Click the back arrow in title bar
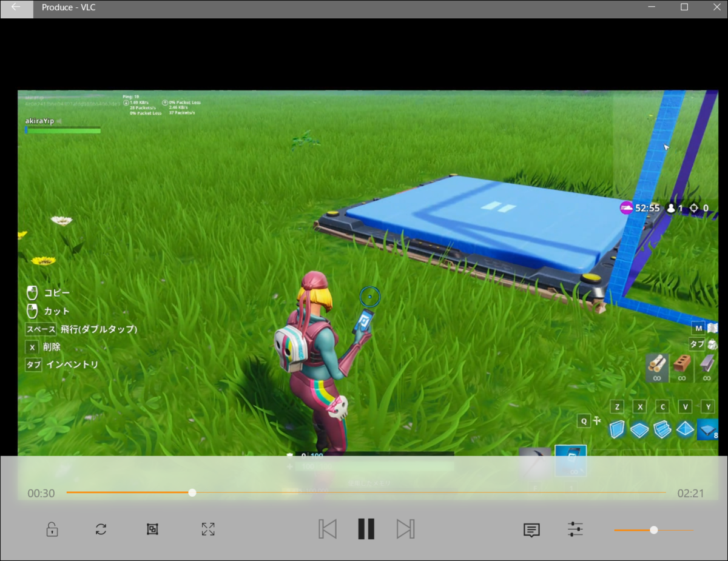 [16, 8]
